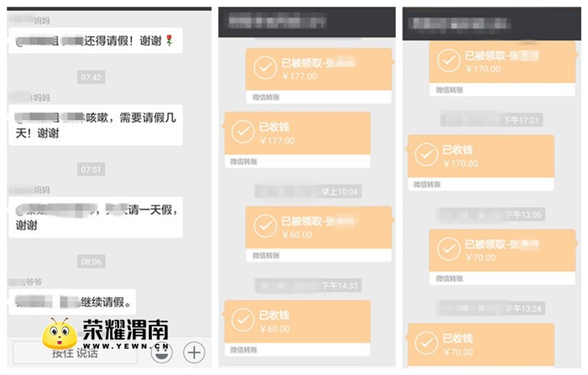
Task: Open the emoji smiley icon
Action: (x=161, y=352)
